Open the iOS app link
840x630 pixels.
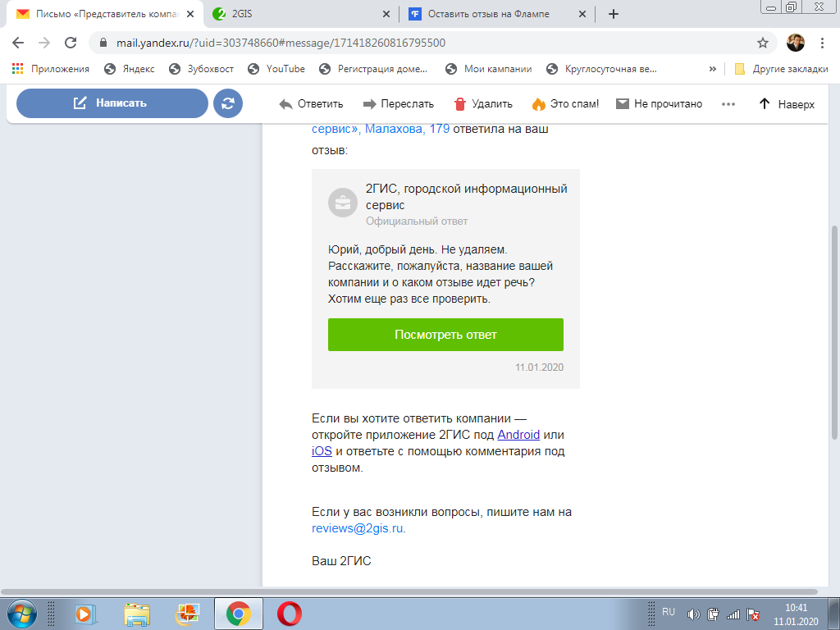pyautogui.click(x=322, y=451)
